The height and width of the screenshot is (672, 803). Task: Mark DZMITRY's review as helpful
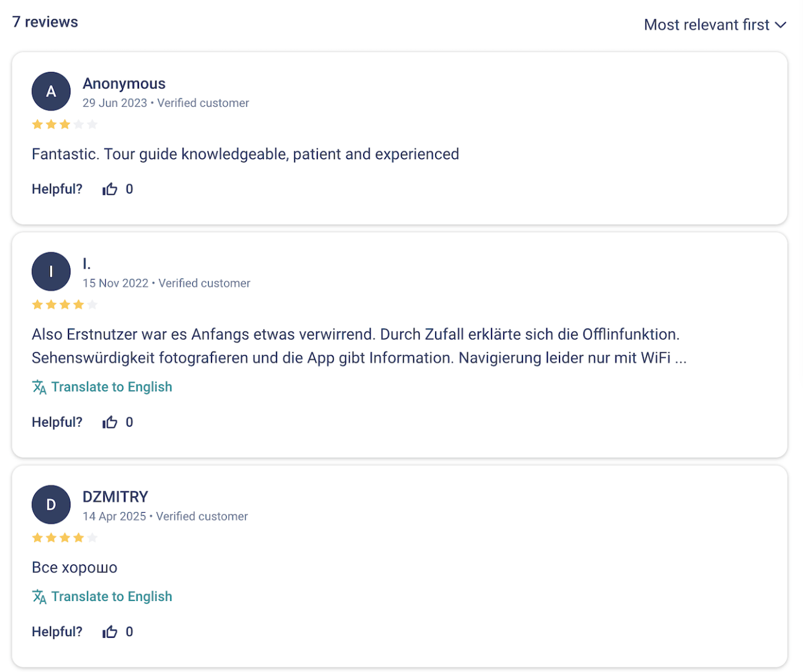click(110, 632)
